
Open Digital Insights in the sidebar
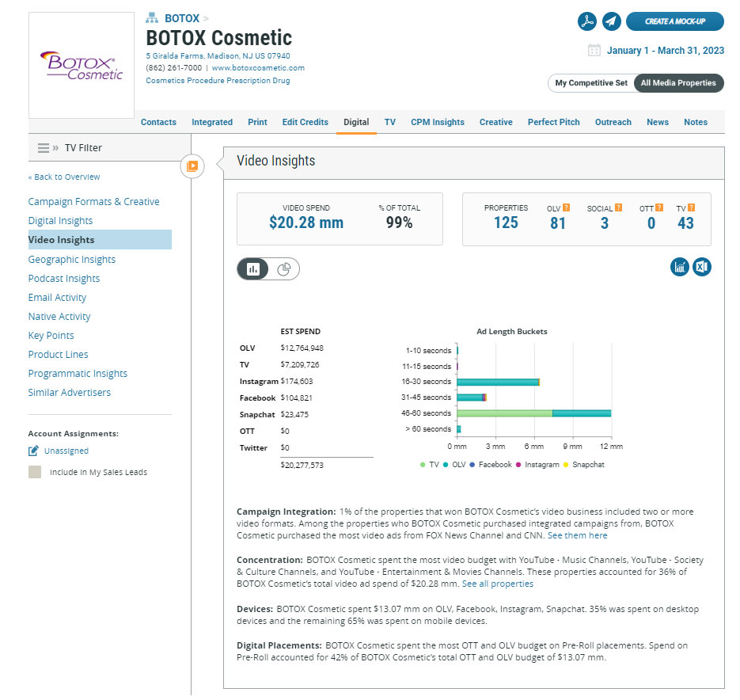[x=60, y=221]
